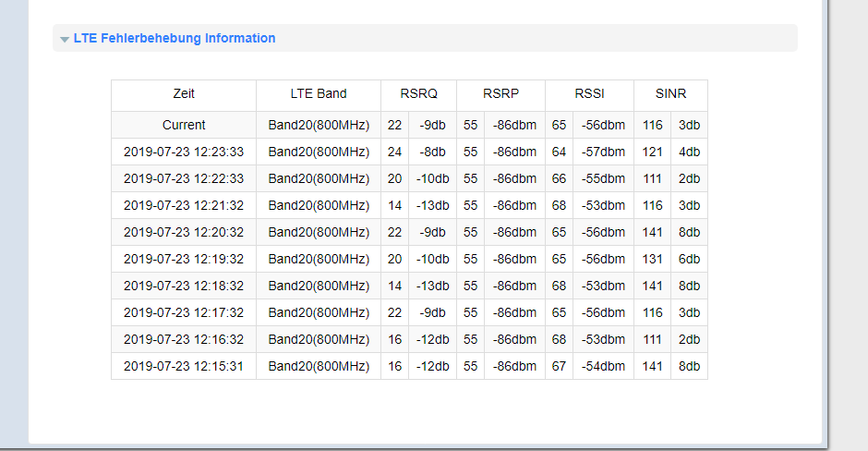Screen dimensions: 868x451
Task: Click the LTE Fehlerbehebung Information heading
Action: click(x=175, y=38)
